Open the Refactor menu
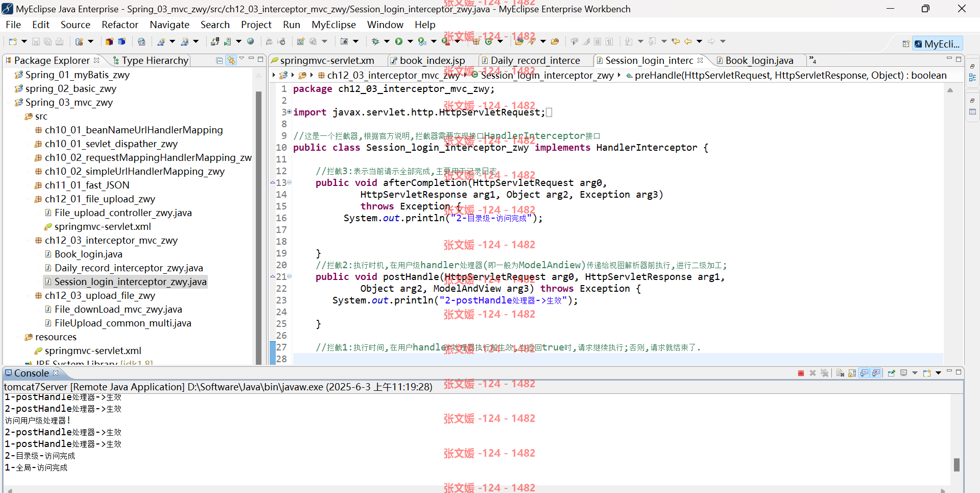Viewport: 980px width, 493px height. pyautogui.click(x=119, y=25)
